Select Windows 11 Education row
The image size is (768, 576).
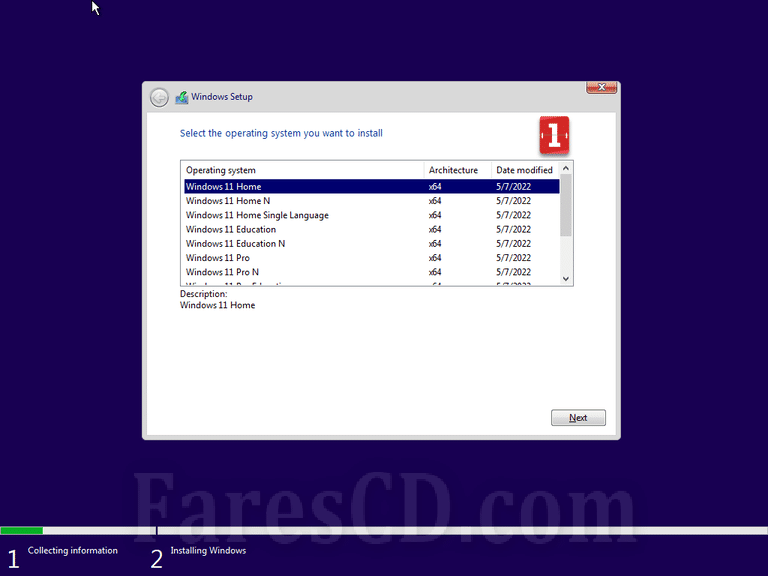click(x=372, y=229)
